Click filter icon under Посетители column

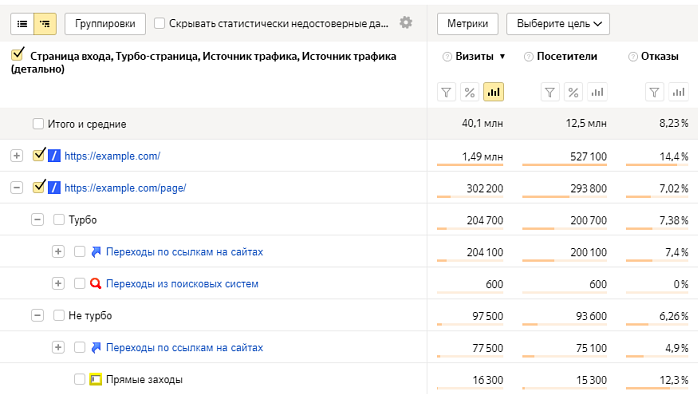[550, 92]
